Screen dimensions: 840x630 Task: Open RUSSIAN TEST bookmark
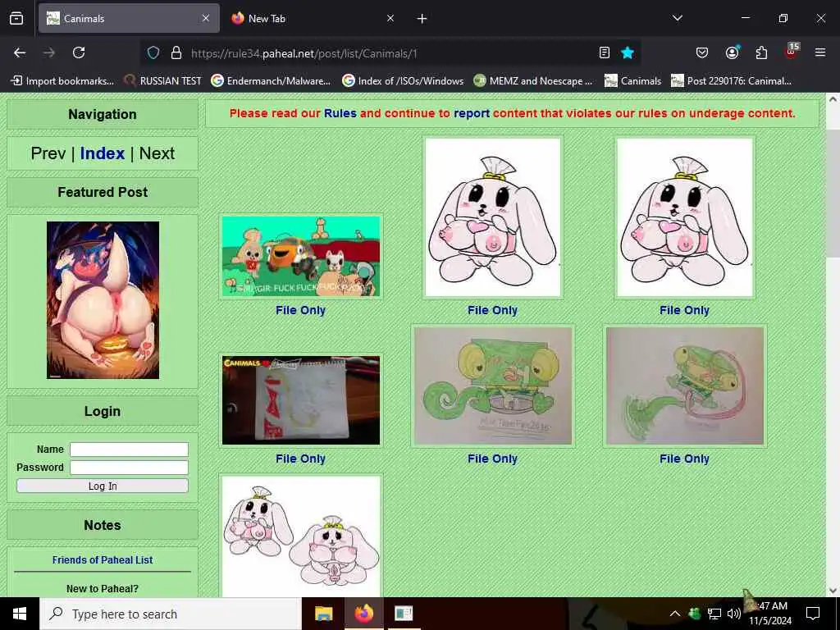(x=162, y=81)
